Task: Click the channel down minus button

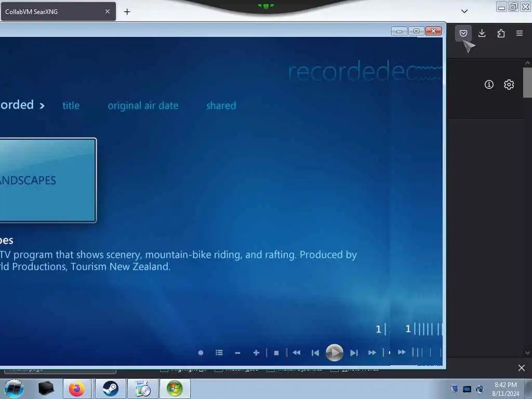Action: tap(237, 353)
